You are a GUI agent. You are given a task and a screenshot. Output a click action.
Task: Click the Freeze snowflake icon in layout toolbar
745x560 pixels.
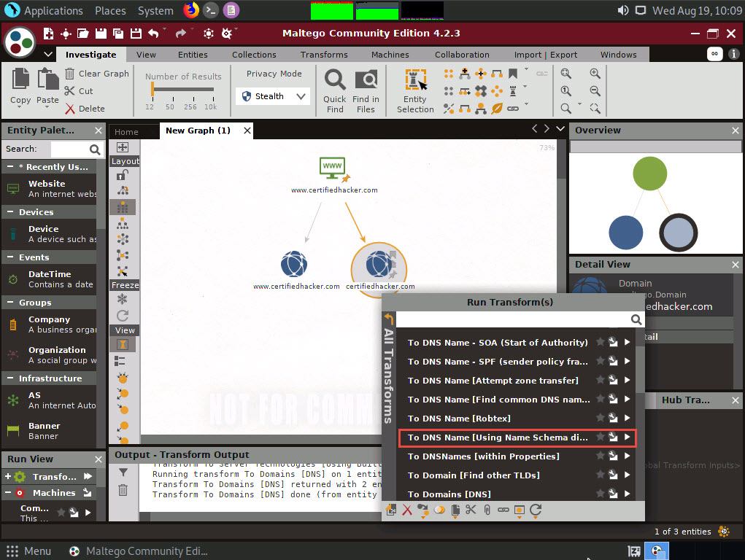(x=123, y=299)
